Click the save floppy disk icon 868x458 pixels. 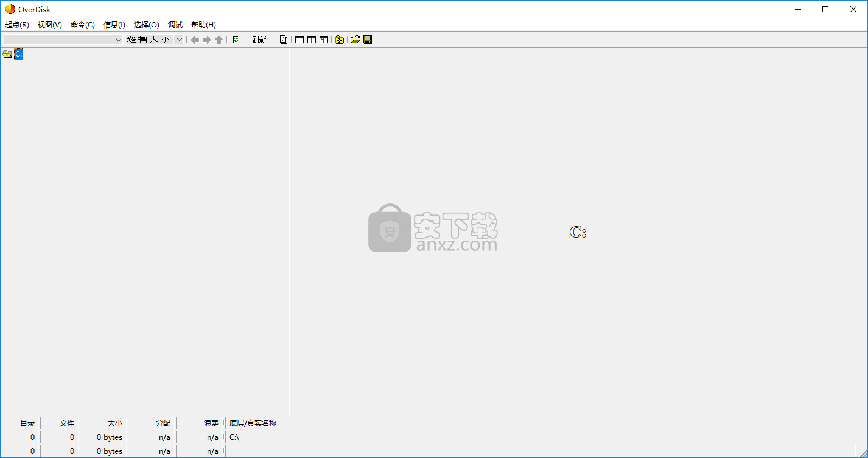pyautogui.click(x=368, y=40)
